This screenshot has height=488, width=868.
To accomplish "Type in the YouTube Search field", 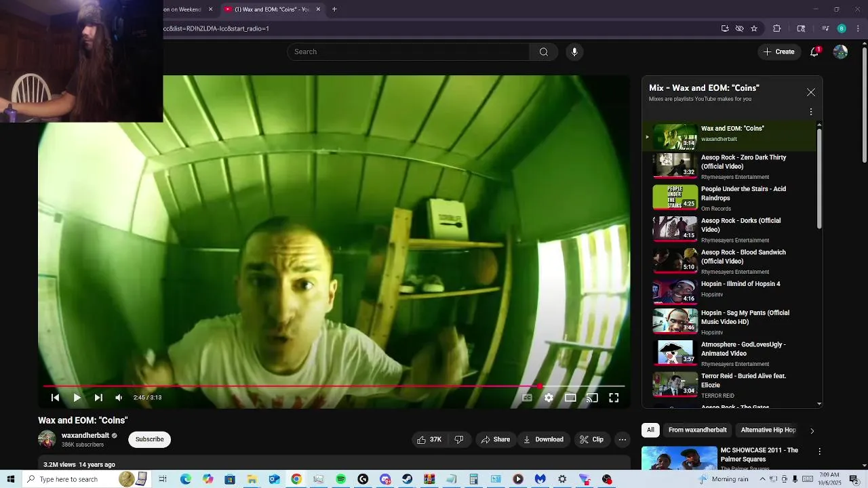I will tap(409, 52).
